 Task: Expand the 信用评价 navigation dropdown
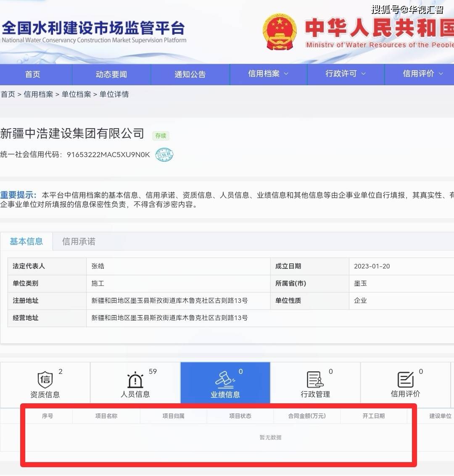423,74
